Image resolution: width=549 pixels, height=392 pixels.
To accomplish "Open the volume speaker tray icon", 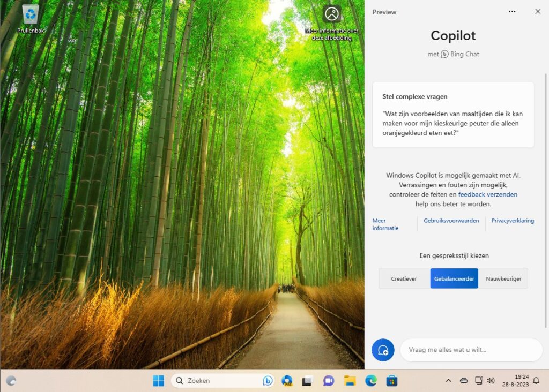I will (x=491, y=380).
